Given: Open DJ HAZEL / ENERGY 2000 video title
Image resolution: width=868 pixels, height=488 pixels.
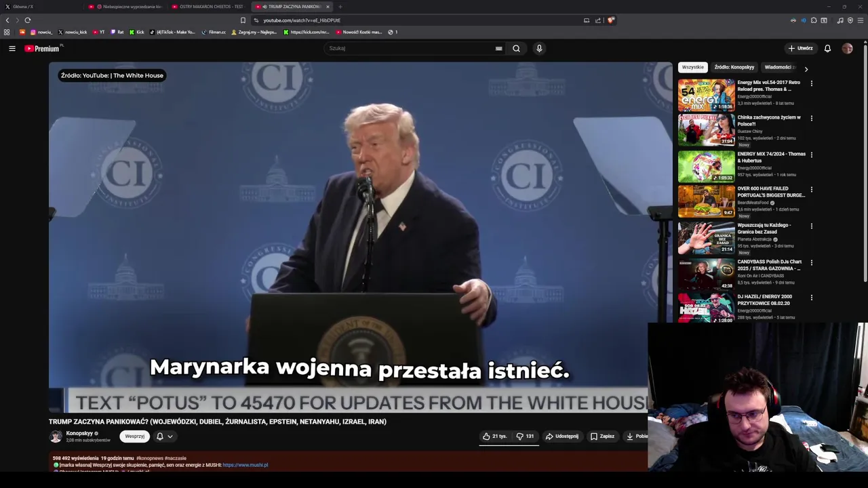Looking at the screenshot, I should [x=765, y=300].
